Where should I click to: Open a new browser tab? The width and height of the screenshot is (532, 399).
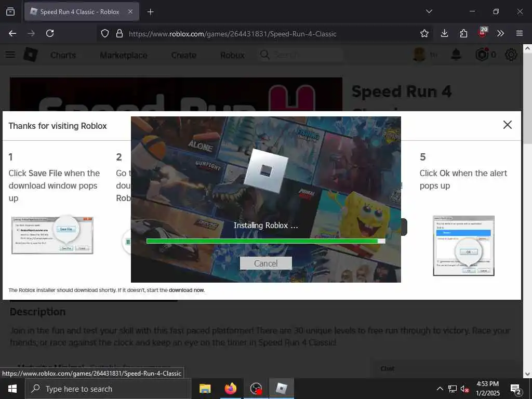(x=150, y=12)
